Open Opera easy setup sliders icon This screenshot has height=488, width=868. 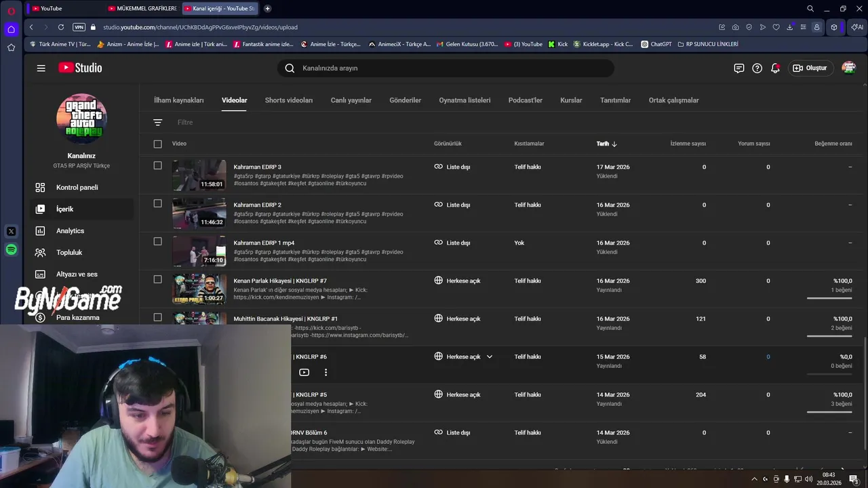[x=804, y=27]
